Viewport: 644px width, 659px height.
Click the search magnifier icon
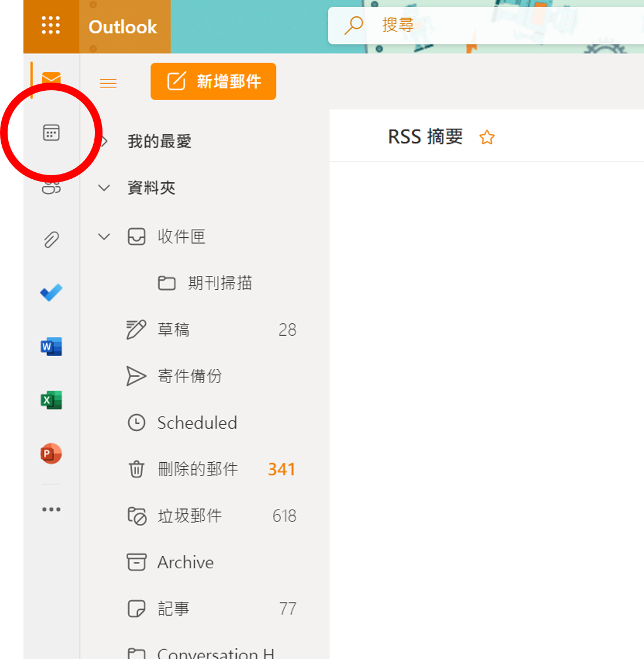[353, 25]
